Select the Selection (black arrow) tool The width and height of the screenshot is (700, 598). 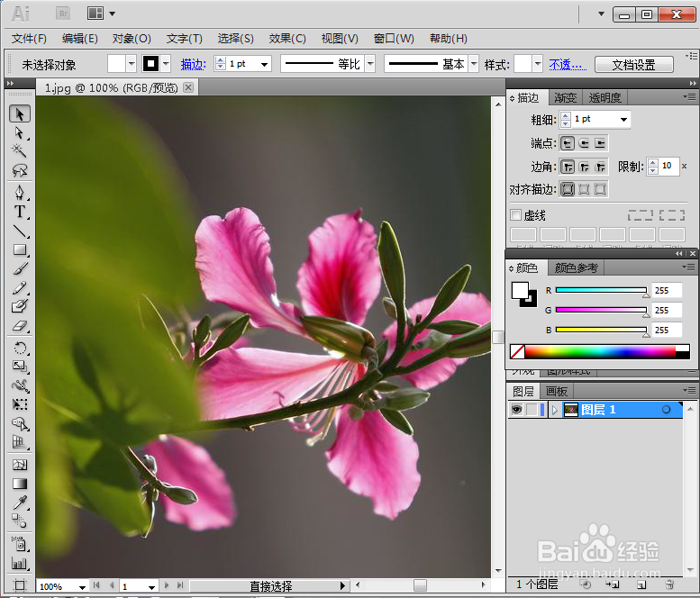click(x=20, y=113)
